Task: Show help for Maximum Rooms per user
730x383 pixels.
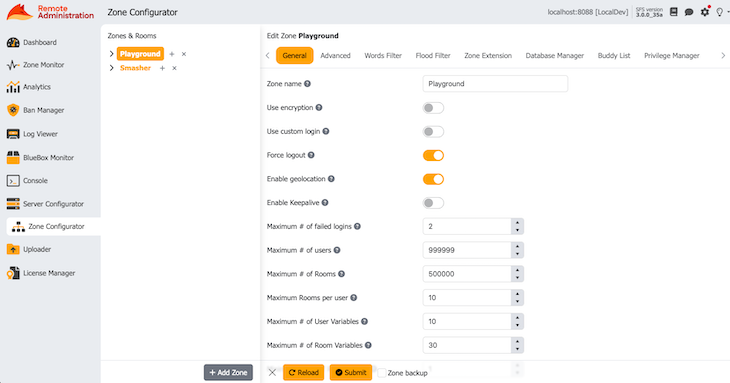Action: coord(354,297)
